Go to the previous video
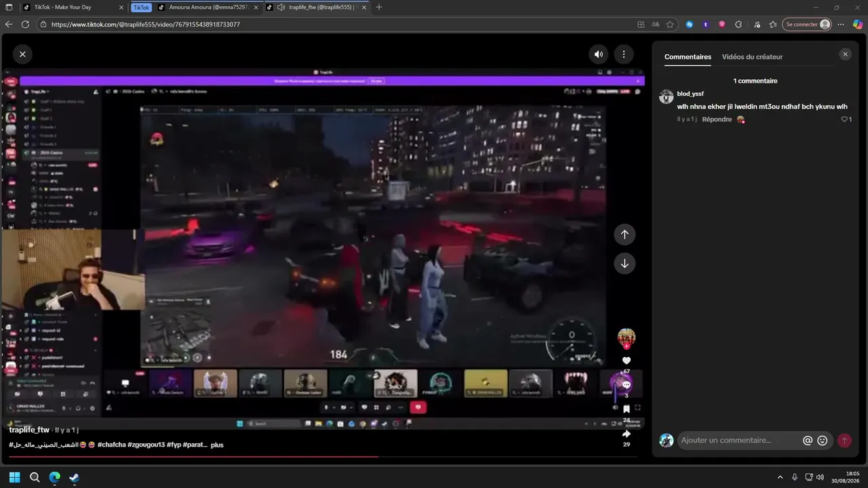Screen dimensions: 868x488 click(625, 235)
